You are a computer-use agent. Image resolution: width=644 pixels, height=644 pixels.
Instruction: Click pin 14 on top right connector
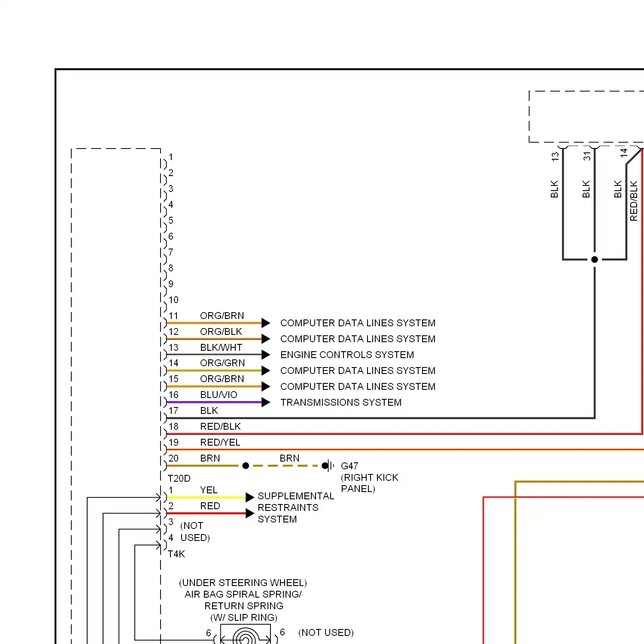624,152
